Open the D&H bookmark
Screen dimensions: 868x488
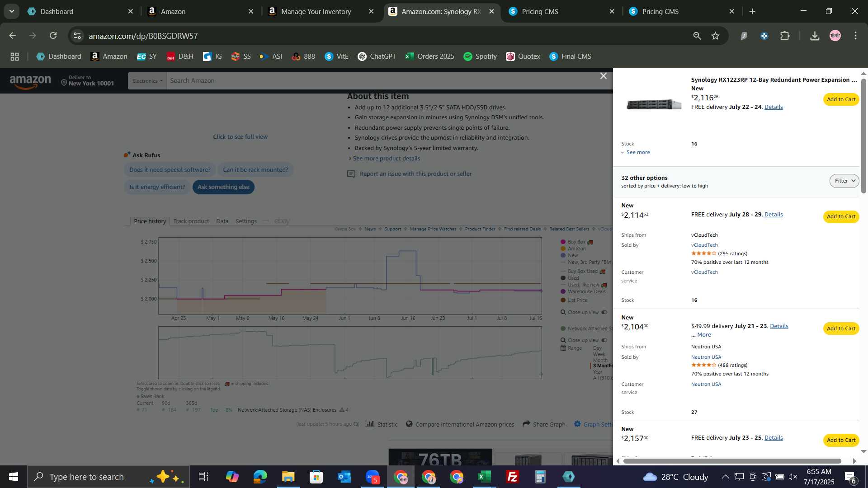tap(180, 56)
